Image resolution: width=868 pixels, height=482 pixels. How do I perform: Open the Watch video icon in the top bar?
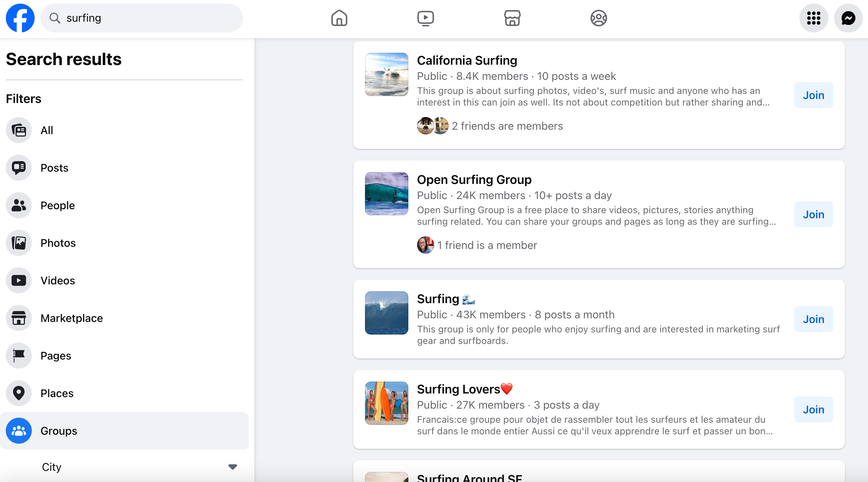(x=425, y=18)
